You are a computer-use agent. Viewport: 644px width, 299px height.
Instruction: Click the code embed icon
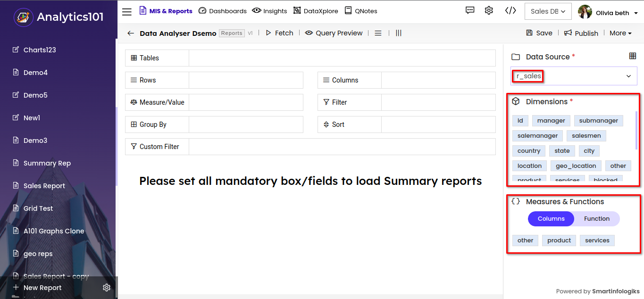click(510, 10)
